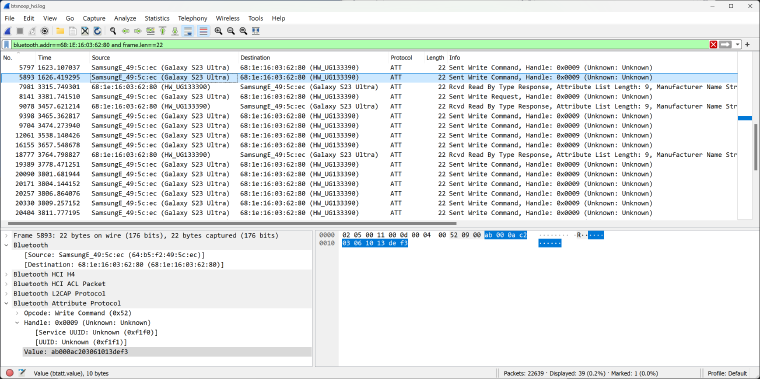Open a capture file with the folder icon
Image resolution: width=760 pixels, height=379 pixels.
click(x=60, y=31)
